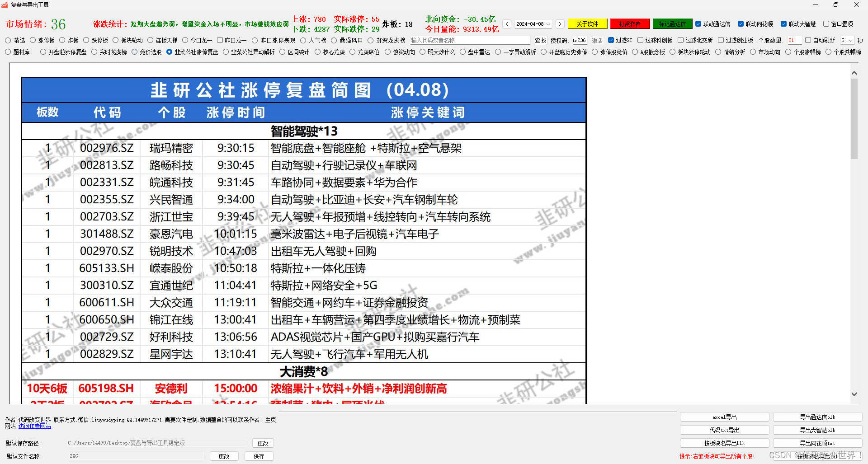
Task: Select the 区间统计 radio option
Action: click(283, 52)
